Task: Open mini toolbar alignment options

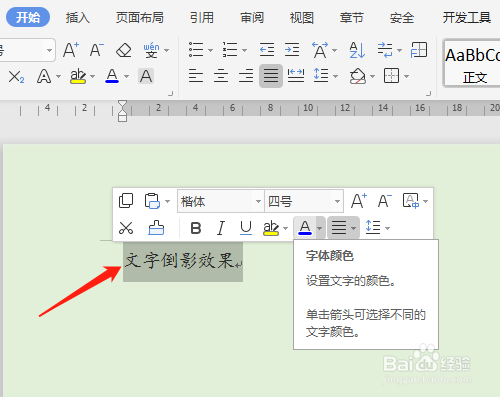Action: tap(343, 228)
